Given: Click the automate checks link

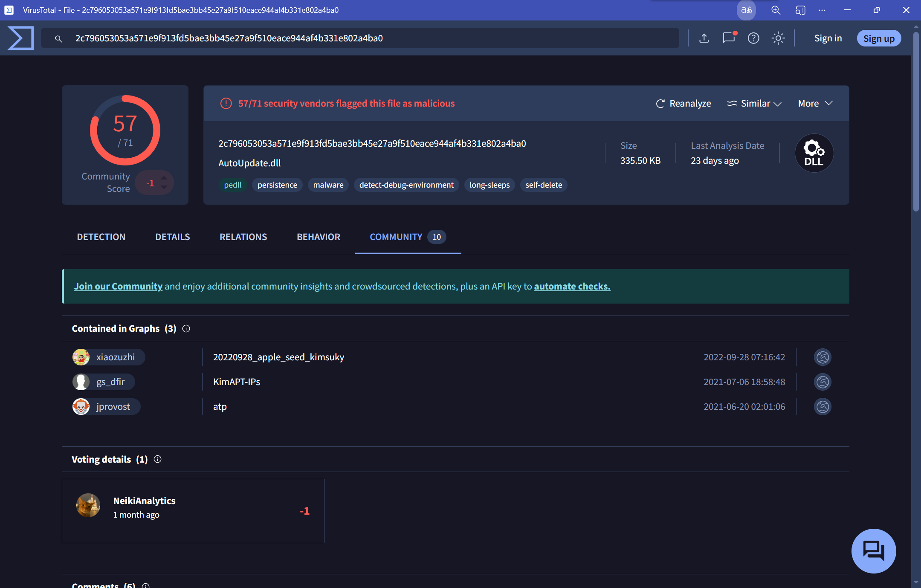Looking at the screenshot, I should [572, 287].
